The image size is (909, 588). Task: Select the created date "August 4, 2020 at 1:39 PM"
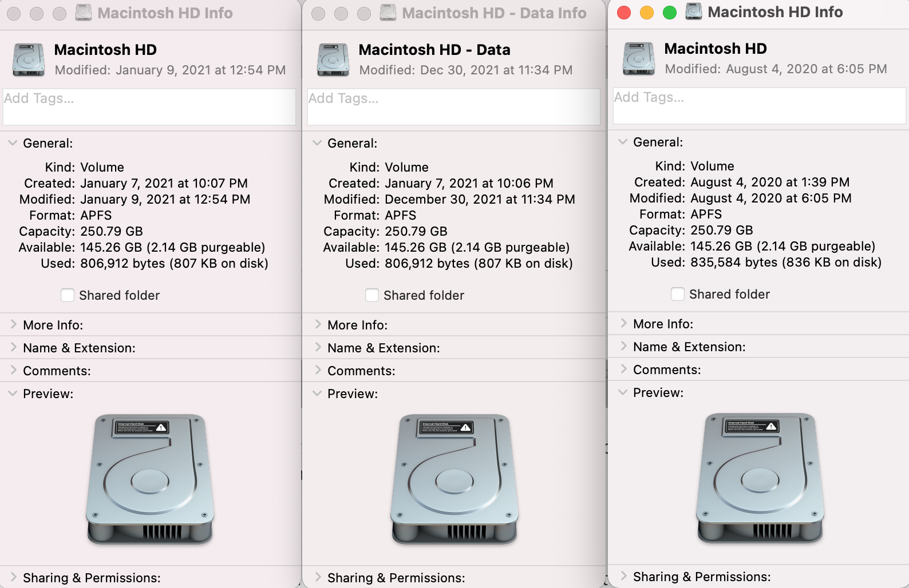click(x=770, y=182)
